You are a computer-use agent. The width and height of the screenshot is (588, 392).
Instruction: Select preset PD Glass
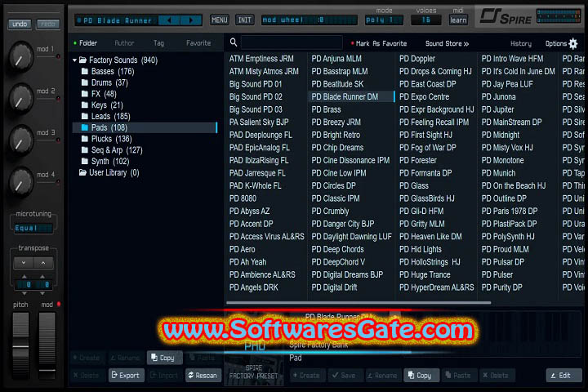[414, 185]
